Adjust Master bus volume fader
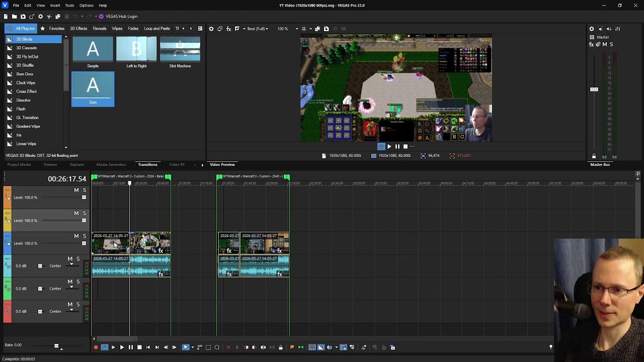644x362 pixels. pyautogui.click(x=594, y=89)
